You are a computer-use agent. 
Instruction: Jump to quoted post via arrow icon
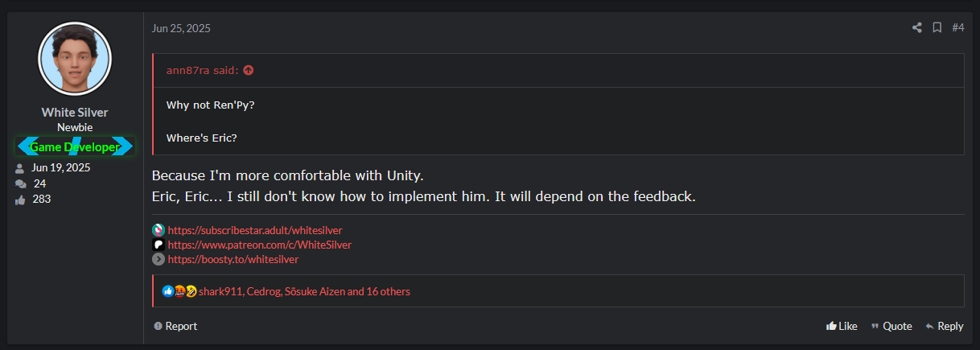tap(248, 70)
